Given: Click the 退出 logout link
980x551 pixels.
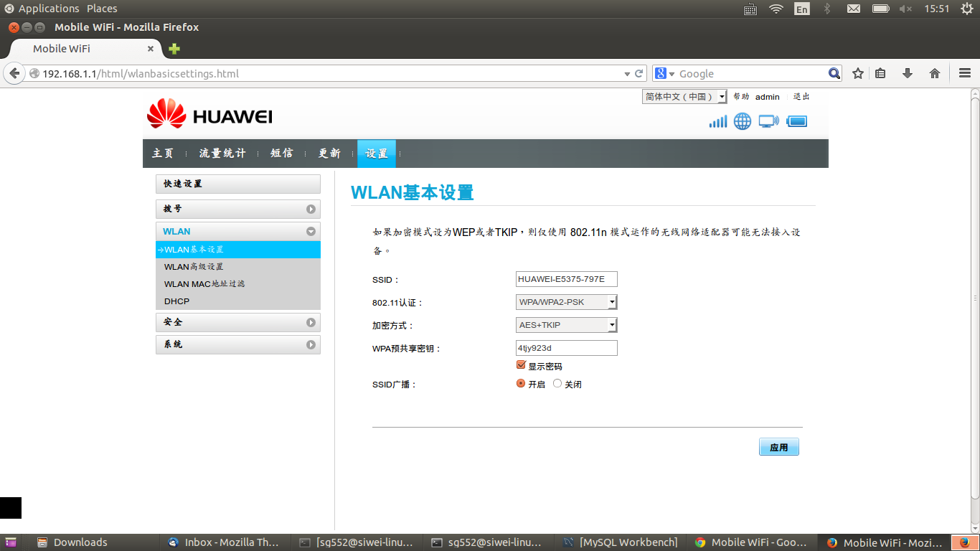Looking at the screenshot, I should point(801,96).
